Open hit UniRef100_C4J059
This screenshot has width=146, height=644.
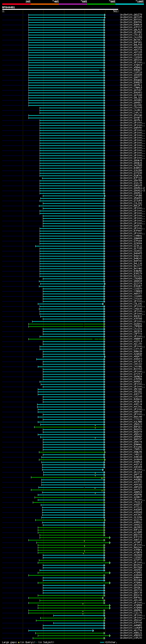tap(131, 37)
